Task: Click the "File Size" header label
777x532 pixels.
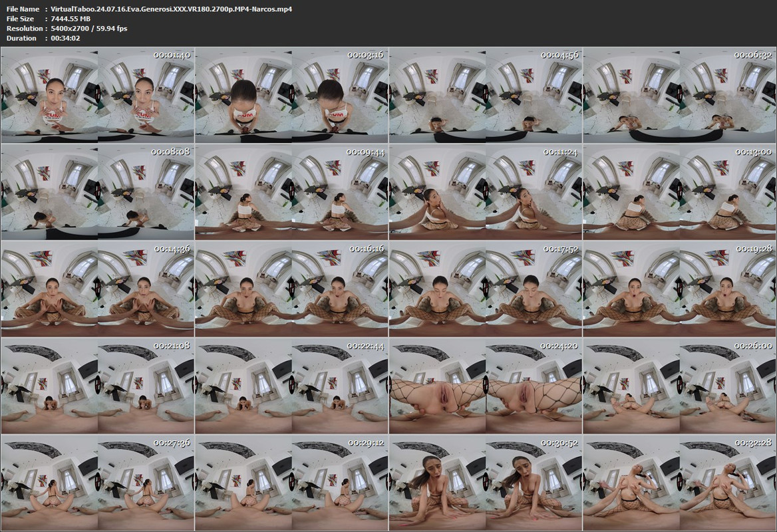Action: coord(21,19)
